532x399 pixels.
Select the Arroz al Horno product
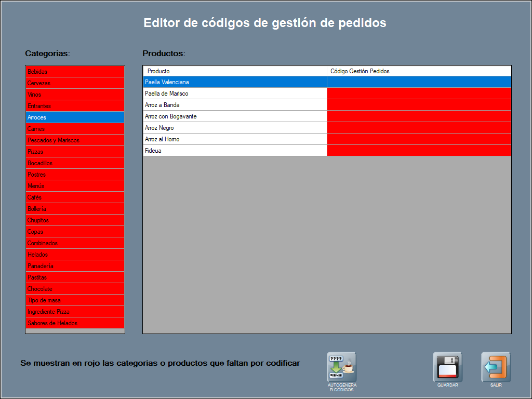[x=235, y=139]
